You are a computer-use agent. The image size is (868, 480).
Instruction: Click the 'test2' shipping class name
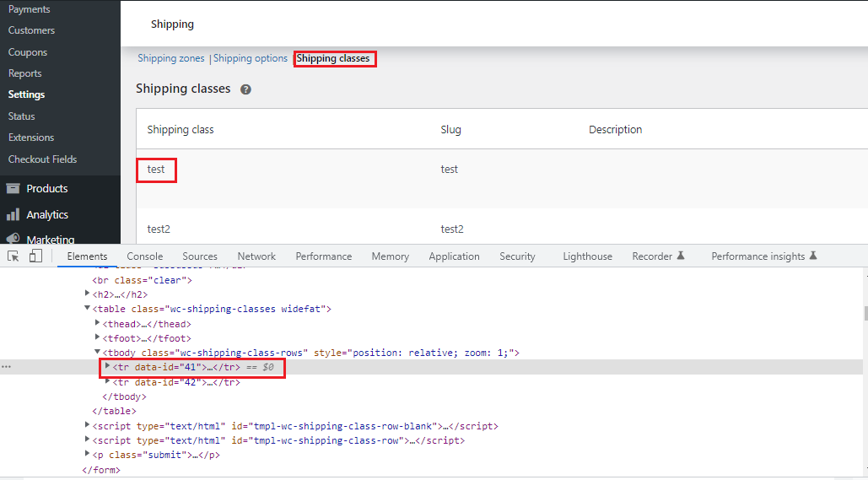tap(159, 229)
